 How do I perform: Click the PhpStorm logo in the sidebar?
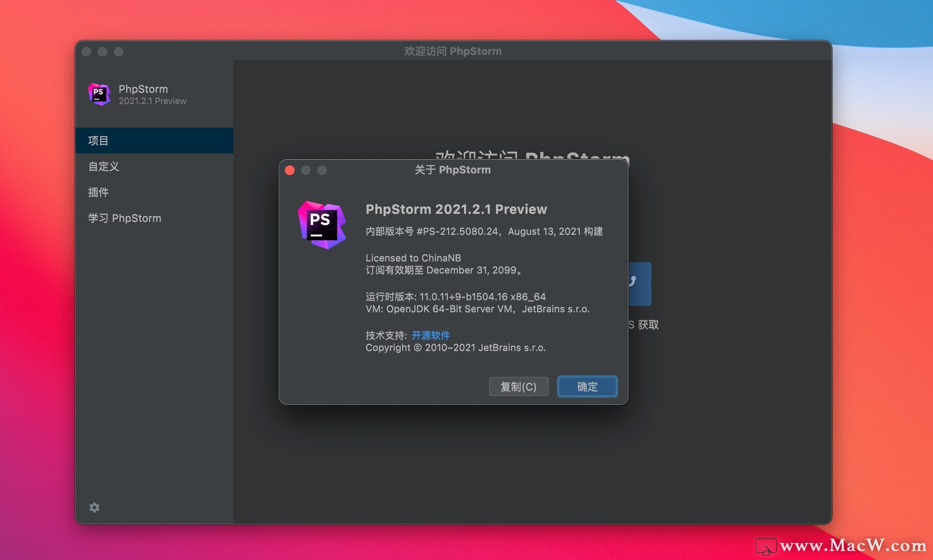pos(99,94)
